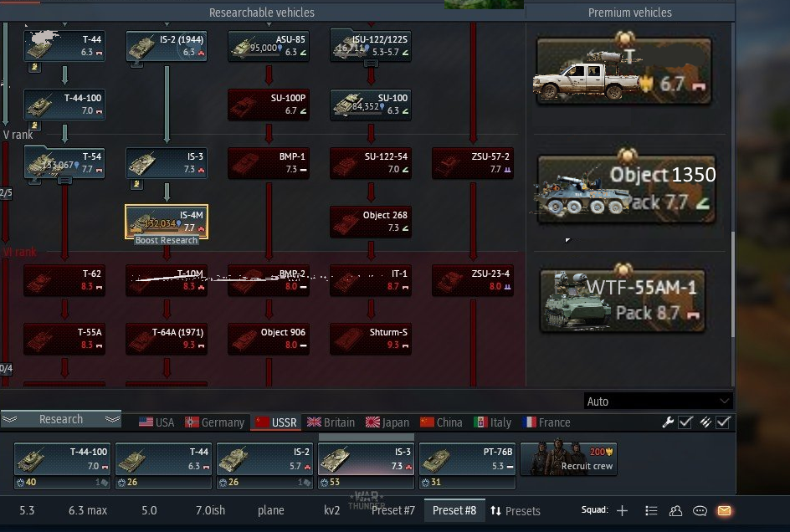Click Boost Research under IS-4M

click(x=167, y=240)
